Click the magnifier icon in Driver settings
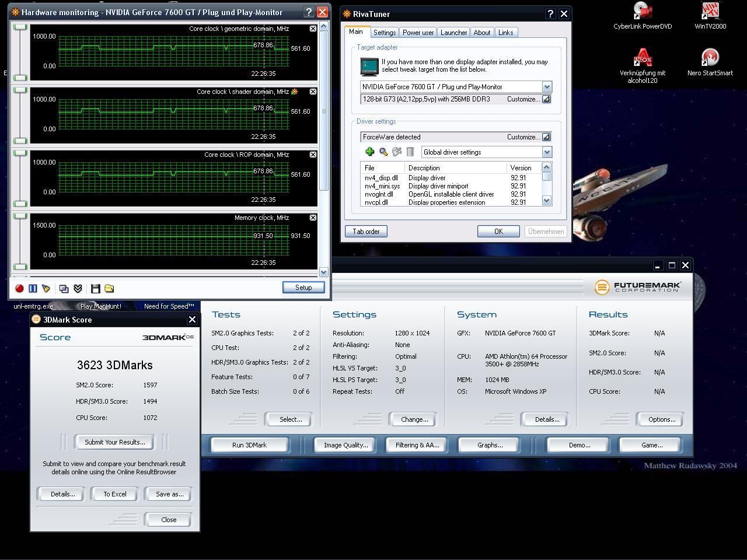This screenshot has height=560, width=747. (x=383, y=152)
